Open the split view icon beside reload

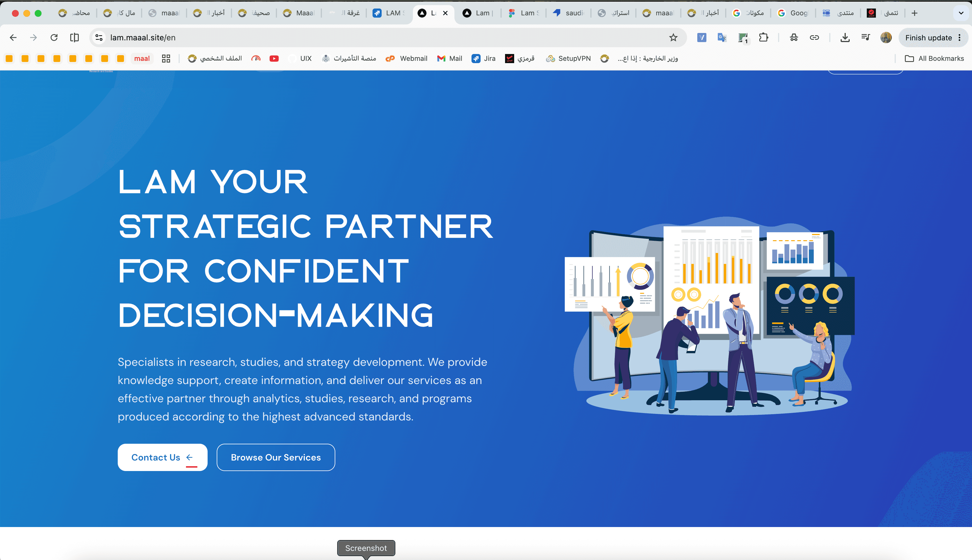coord(74,37)
